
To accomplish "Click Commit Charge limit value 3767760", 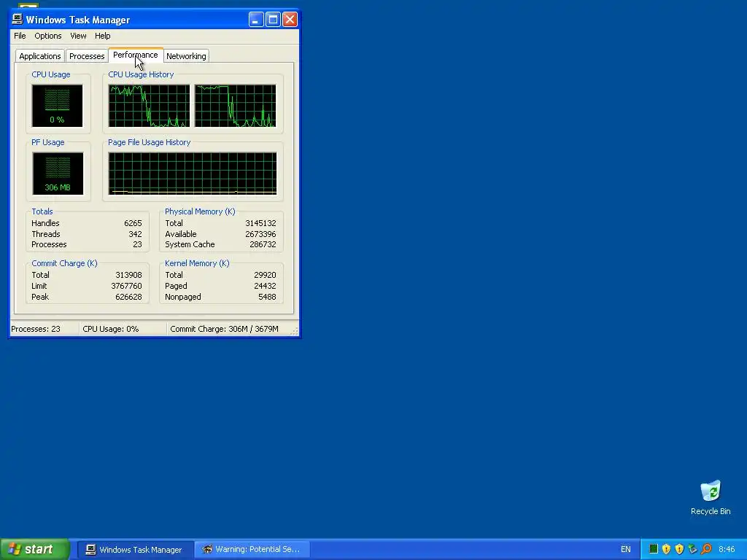I will click(126, 286).
